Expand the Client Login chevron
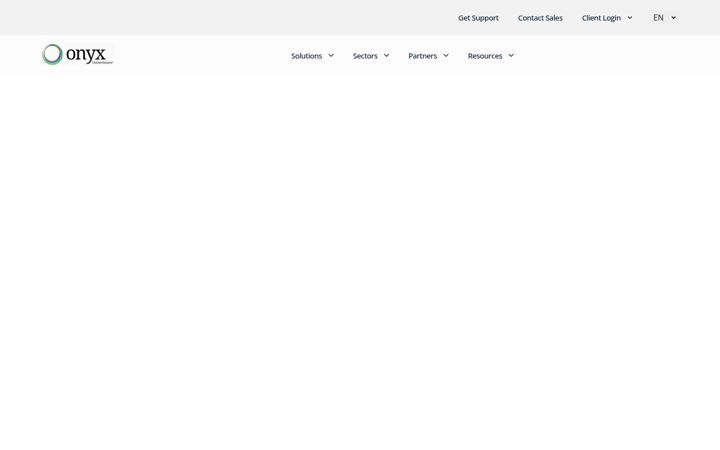The height and width of the screenshot is (450, 720). [630, 18]
